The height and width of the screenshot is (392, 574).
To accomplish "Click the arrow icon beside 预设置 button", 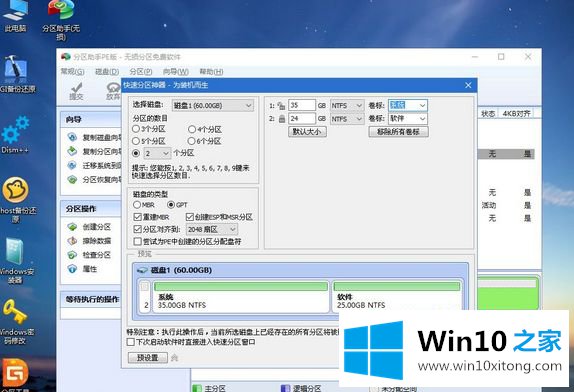I will click(175, 358).
